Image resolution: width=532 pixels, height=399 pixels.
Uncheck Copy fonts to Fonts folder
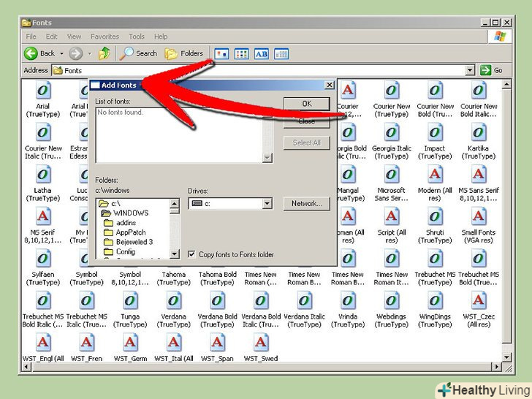coord(192,254)
